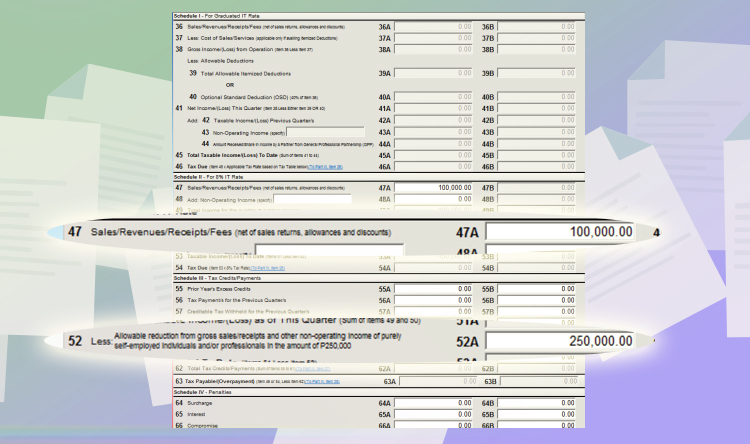This screenshot has height=444, width=750.
Task: Click the item 48 Non-Operating Income specify box in Schedule II
Action: point(312,199)
